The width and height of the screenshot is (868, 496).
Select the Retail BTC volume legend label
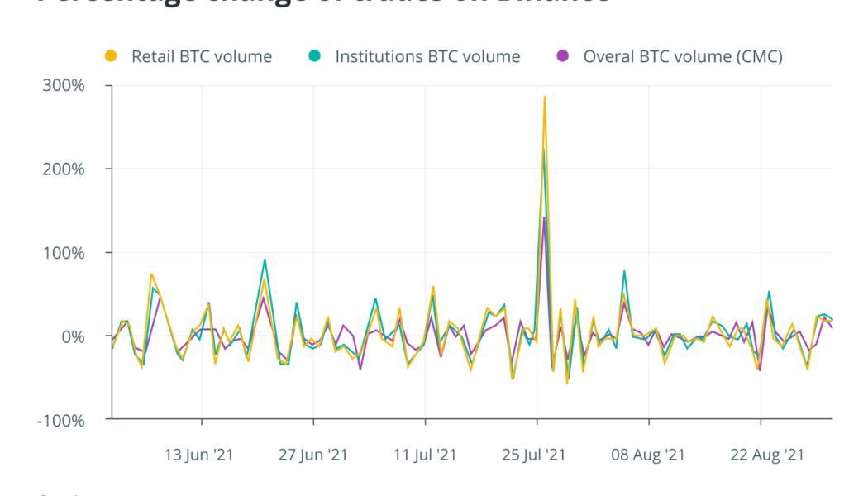[x=201, y=56]
